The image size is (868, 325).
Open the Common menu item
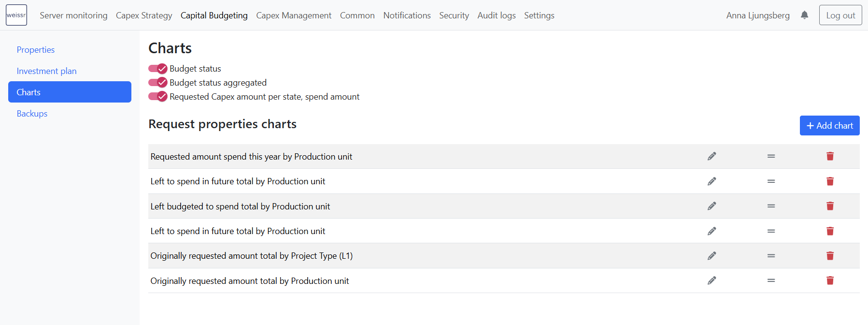point(357,15)
